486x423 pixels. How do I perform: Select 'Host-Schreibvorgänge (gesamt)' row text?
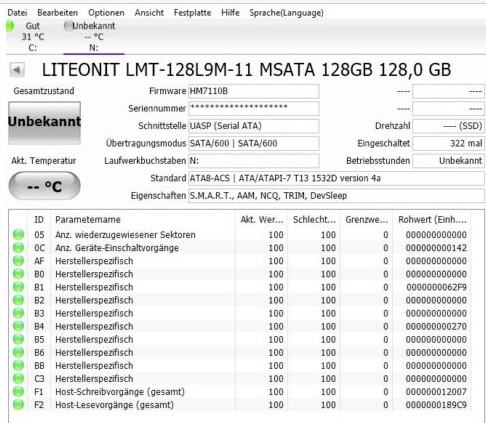point(120,392)
